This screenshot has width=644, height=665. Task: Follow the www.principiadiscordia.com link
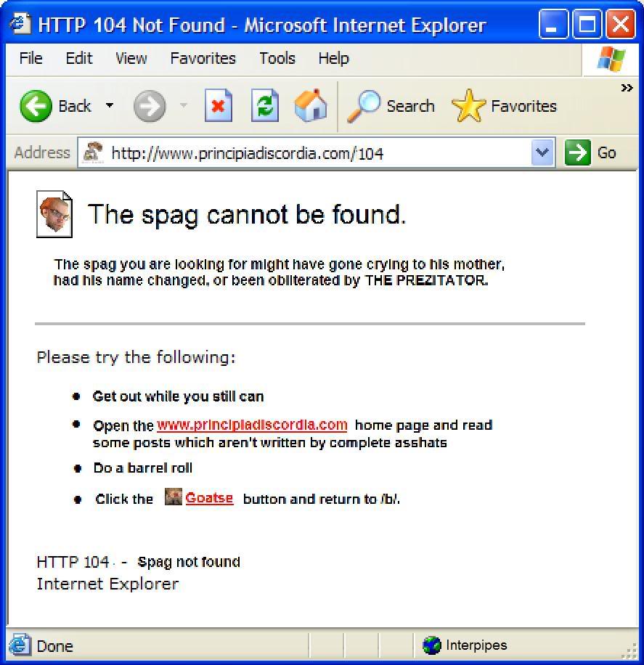pyautogui.click(x=252, y=425)
